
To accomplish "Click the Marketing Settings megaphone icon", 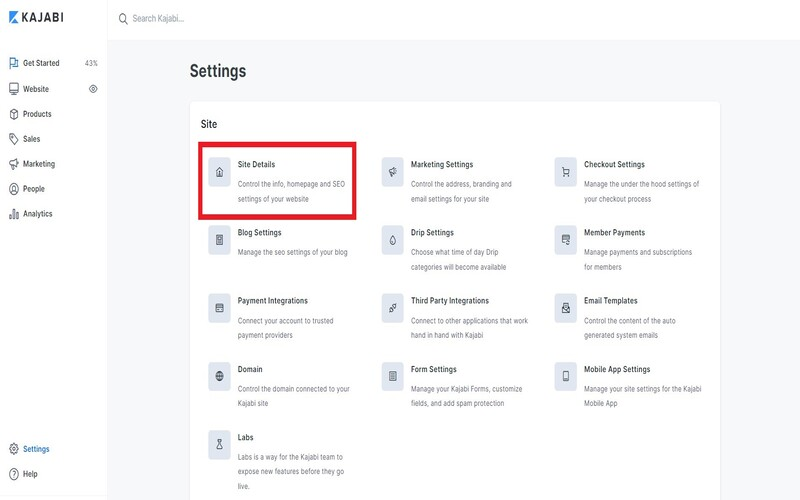I will coord(392,172).
